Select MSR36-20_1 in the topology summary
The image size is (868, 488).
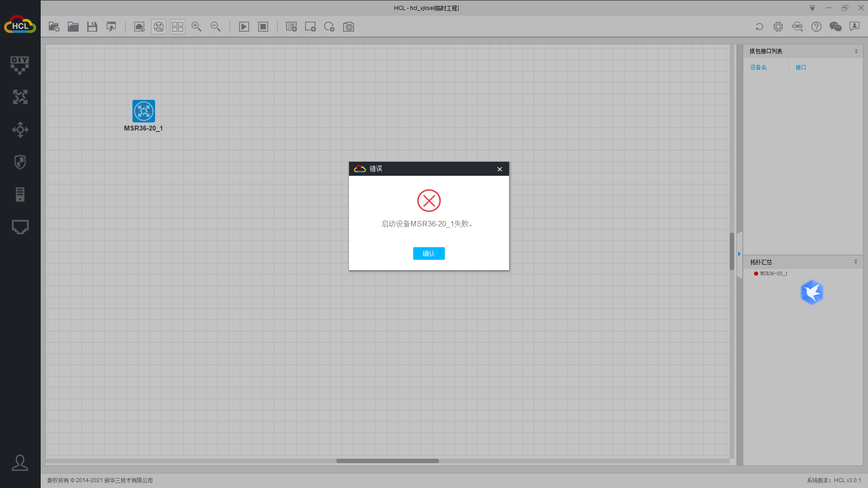pos(773,273)
